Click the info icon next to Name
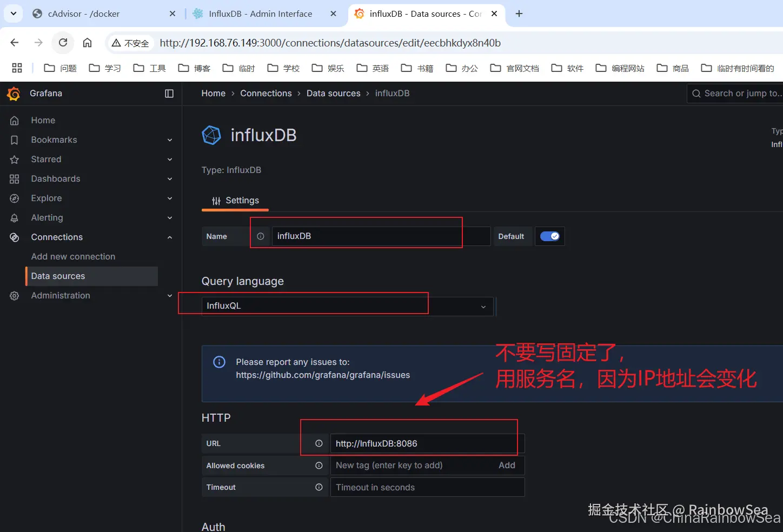Screen dimensions: 783x532 261,236
